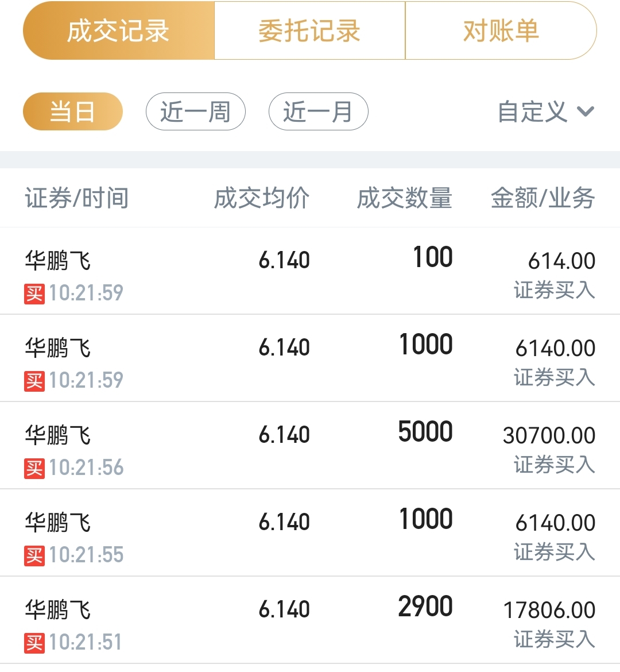Click the chevron arrow beside 自定义
This screenshot has width=620, height=672.
(586, 112)
